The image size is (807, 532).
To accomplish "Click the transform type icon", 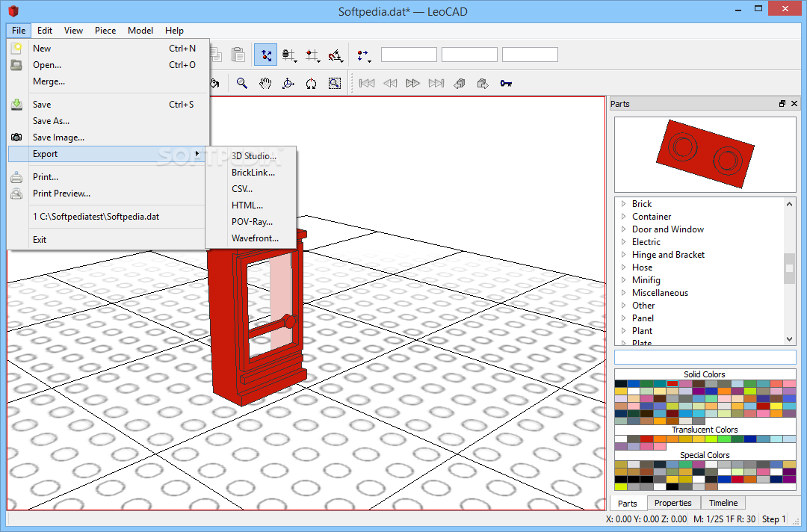I will click(x=362, y=55).
